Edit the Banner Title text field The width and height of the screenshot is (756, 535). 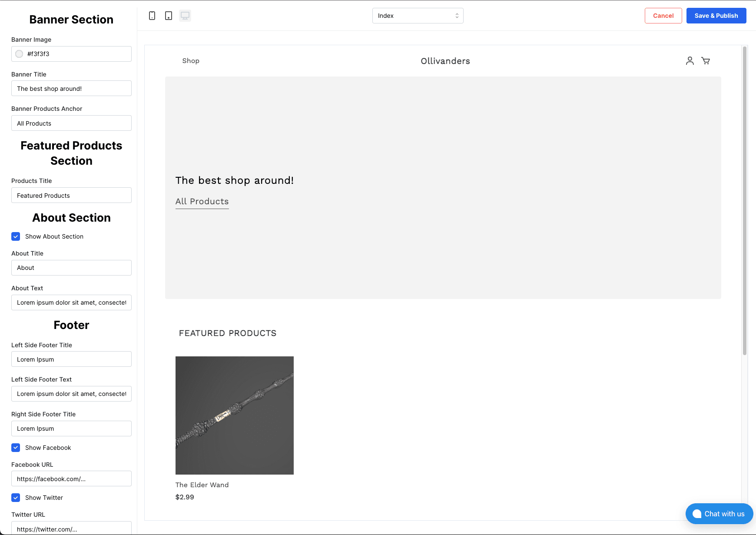71,88
